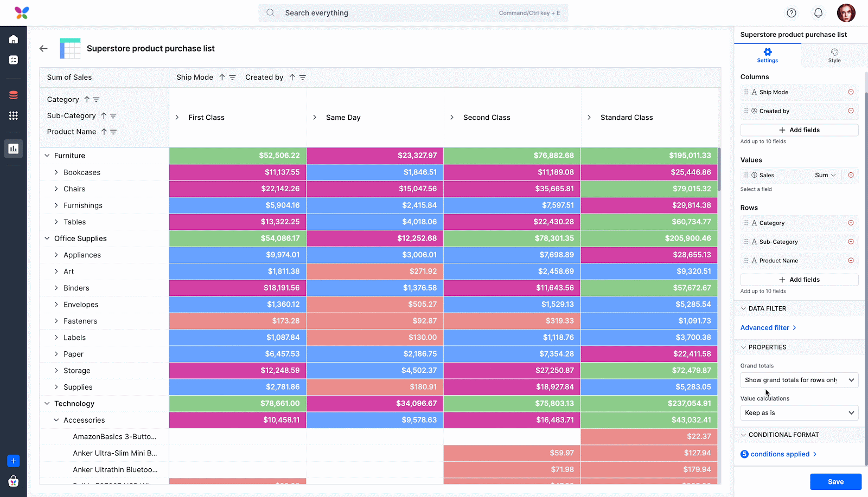Open the red database sidebar icon
Image resolution: width=868 pixels, height=497 pixels.
click(x=14, y=95)
